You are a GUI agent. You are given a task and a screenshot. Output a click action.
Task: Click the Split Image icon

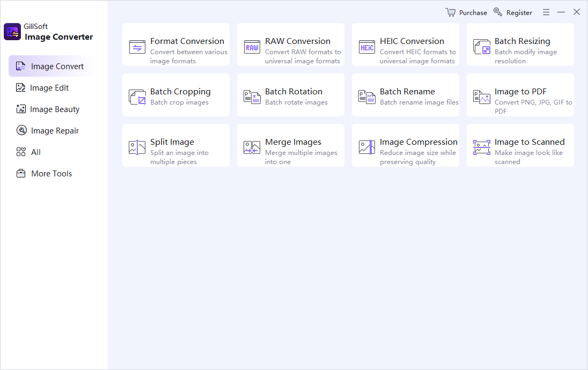coord(137,147)
